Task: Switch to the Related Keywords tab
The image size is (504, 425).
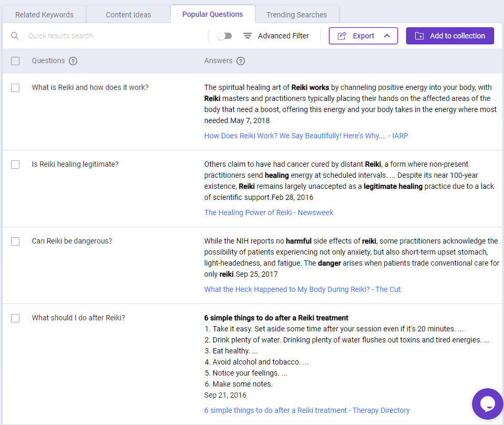Action: coord(44,15)
